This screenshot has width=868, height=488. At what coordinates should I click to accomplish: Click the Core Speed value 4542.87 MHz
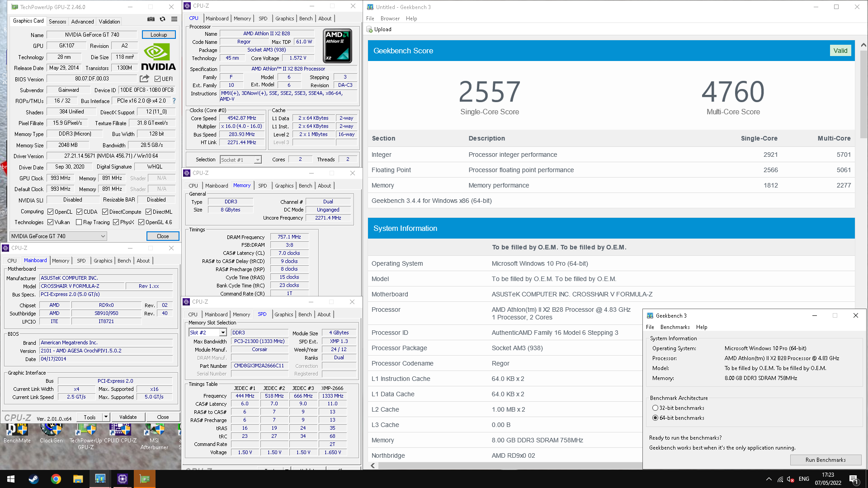(x=242, y=118)
